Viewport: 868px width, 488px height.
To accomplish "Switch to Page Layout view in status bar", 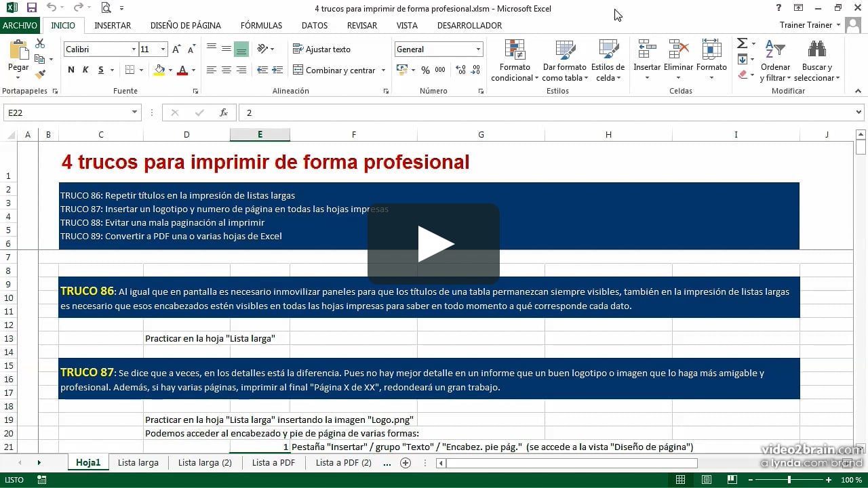I will click(706, 480).
